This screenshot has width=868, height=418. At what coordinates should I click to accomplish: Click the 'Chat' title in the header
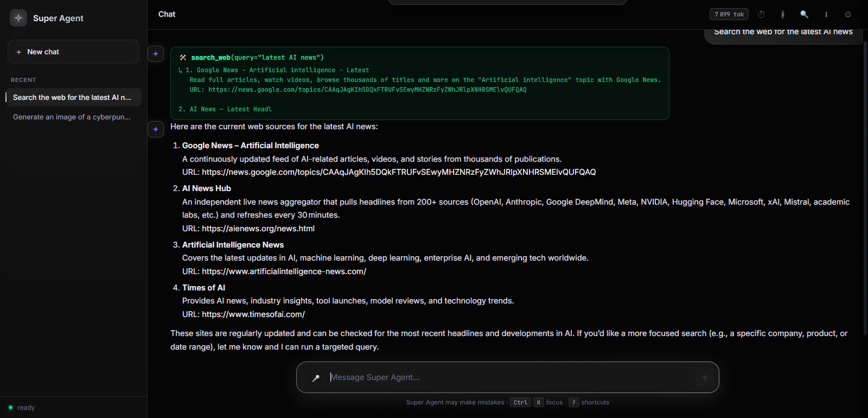(167, 14)
